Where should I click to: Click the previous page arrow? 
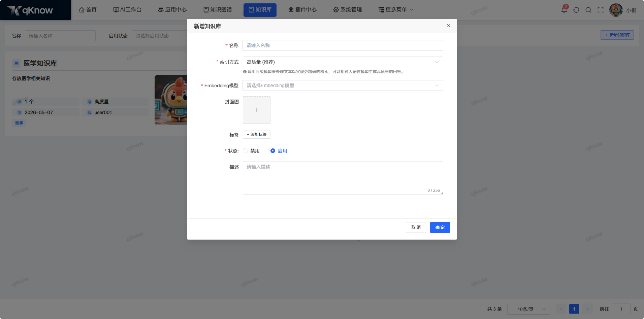[561, 309]
